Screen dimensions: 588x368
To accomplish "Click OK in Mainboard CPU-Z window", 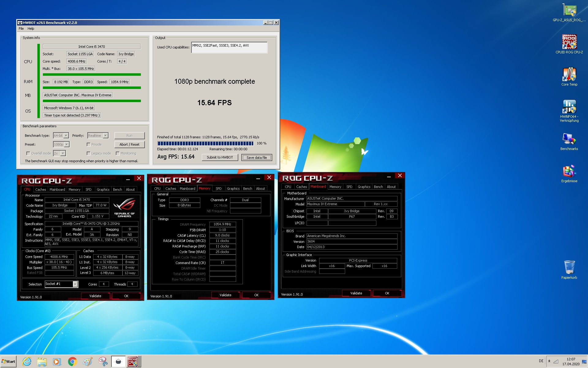I will 387,293.
